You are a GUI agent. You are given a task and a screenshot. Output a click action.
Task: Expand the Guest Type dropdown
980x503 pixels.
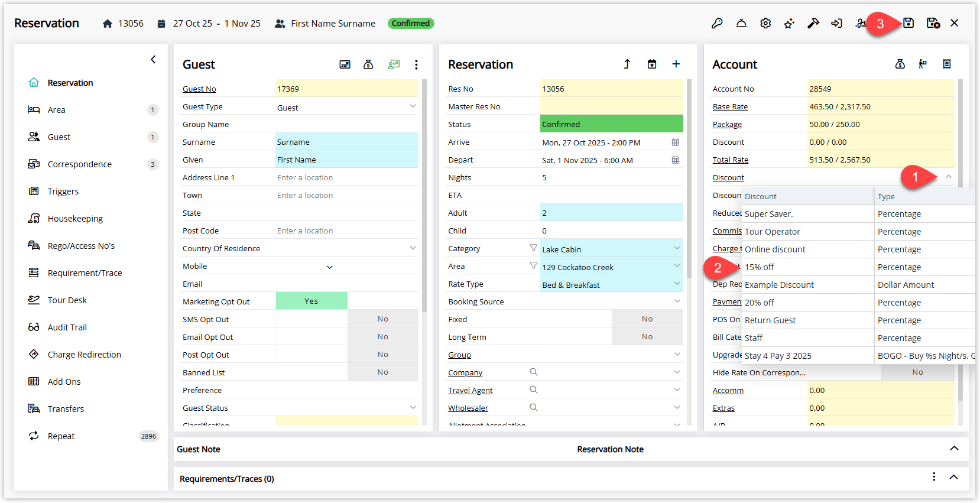(x=413, y=106)
